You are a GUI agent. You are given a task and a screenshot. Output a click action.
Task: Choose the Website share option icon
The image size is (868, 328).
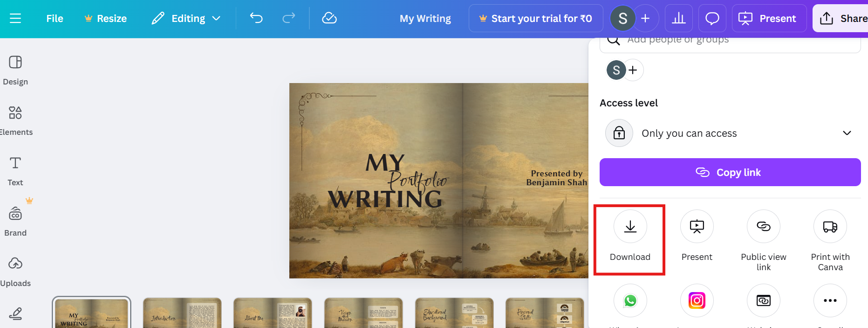[x=764, y=300]
